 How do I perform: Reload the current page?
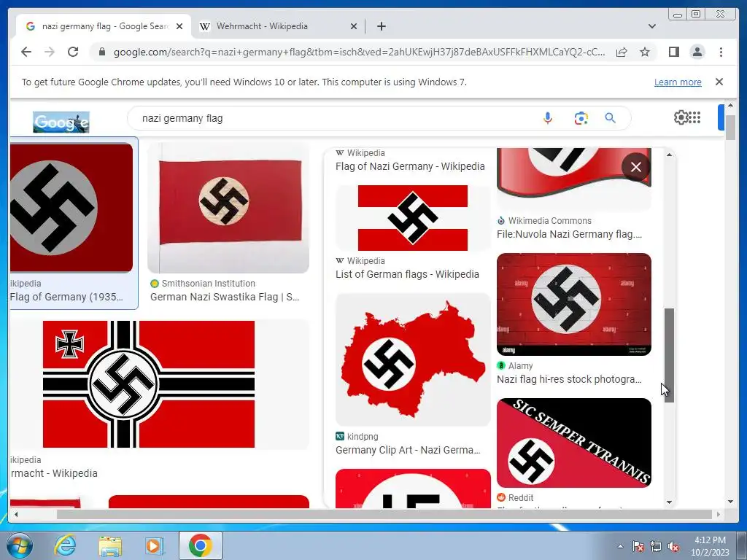73,52
